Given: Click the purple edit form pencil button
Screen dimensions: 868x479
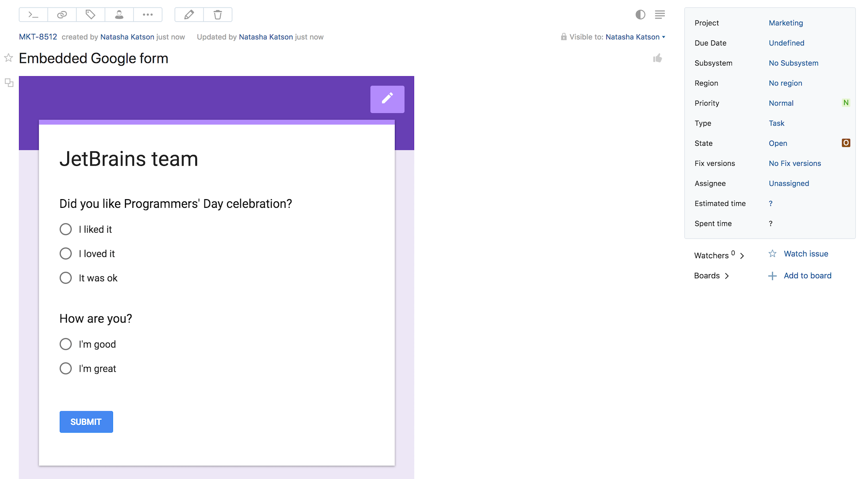Looking at the screenshot, I should pos(387,99).
